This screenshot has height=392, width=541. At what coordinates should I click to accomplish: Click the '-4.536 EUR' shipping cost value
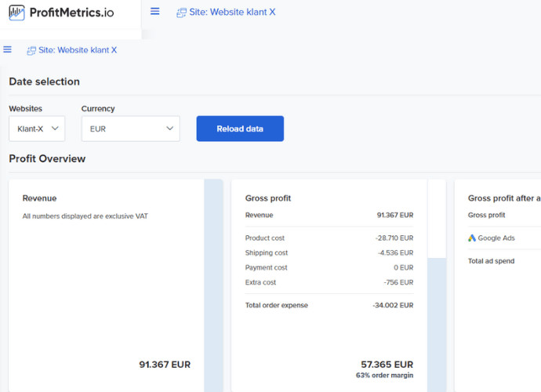[396, 253]
